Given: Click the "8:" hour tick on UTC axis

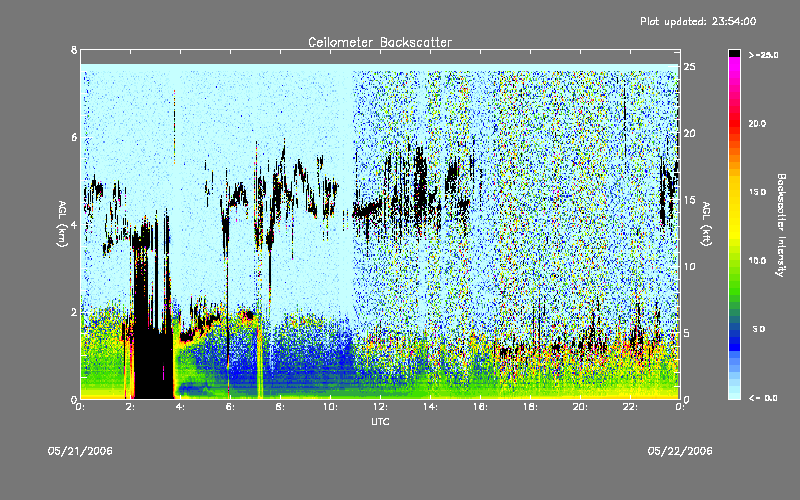Looking at the screenshot, I should pos(280,407).
